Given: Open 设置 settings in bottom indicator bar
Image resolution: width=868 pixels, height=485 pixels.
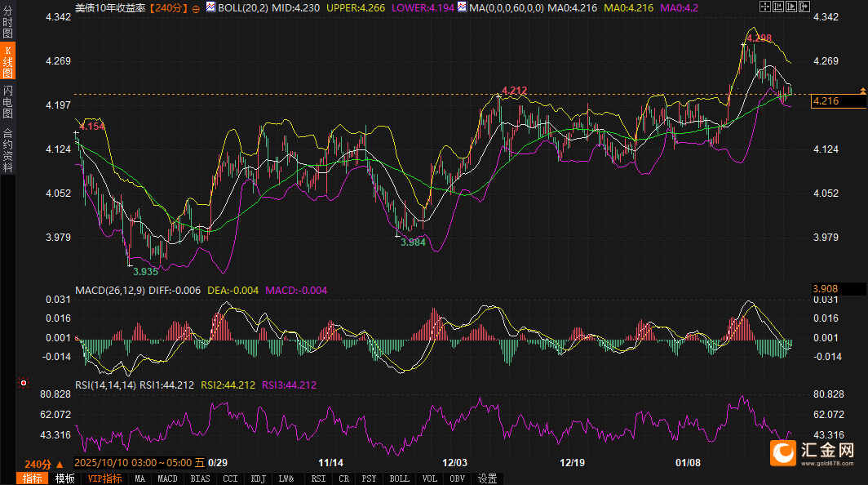Looking at the screenshot, I should click(487, 478).
